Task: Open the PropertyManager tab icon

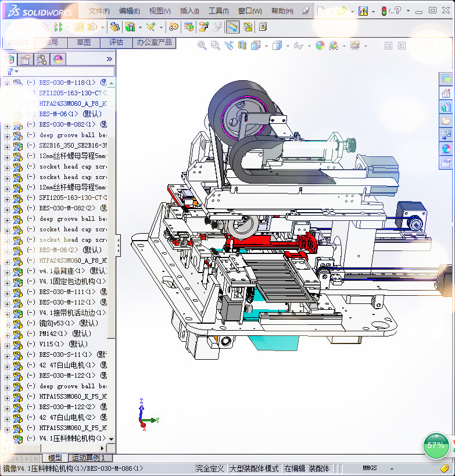Action: (x=26, y=59)
